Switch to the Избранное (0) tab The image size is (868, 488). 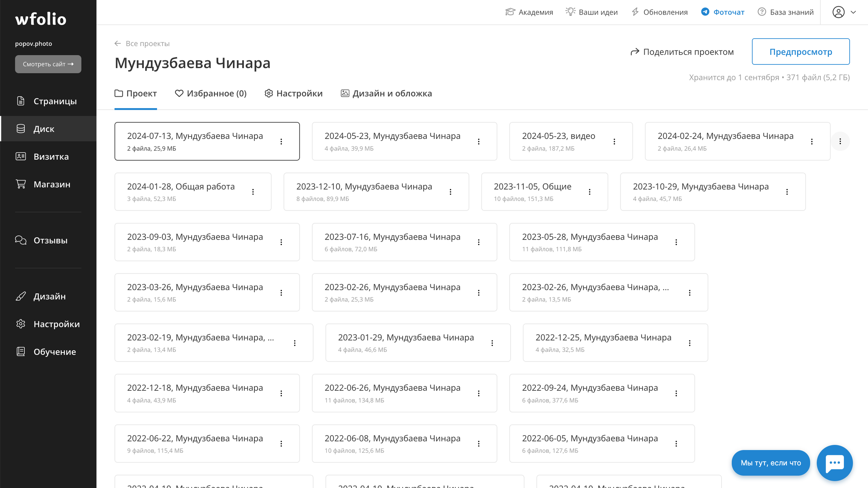[211, 93]
